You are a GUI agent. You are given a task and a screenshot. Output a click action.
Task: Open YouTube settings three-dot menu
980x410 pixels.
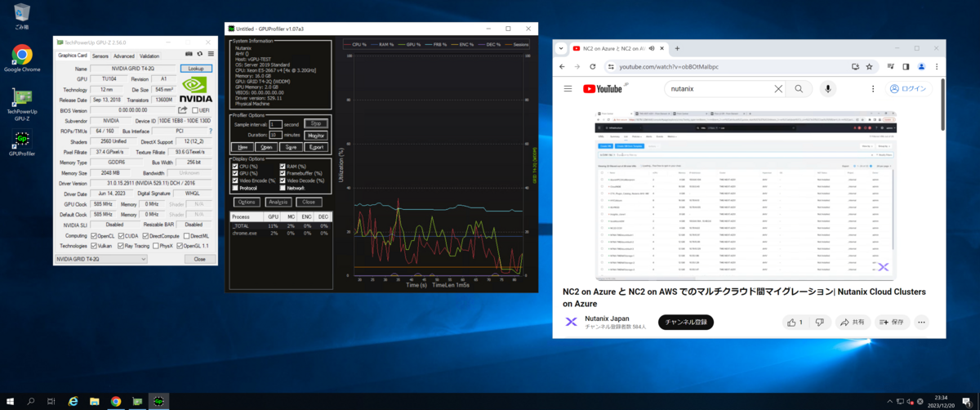(871, 89)
